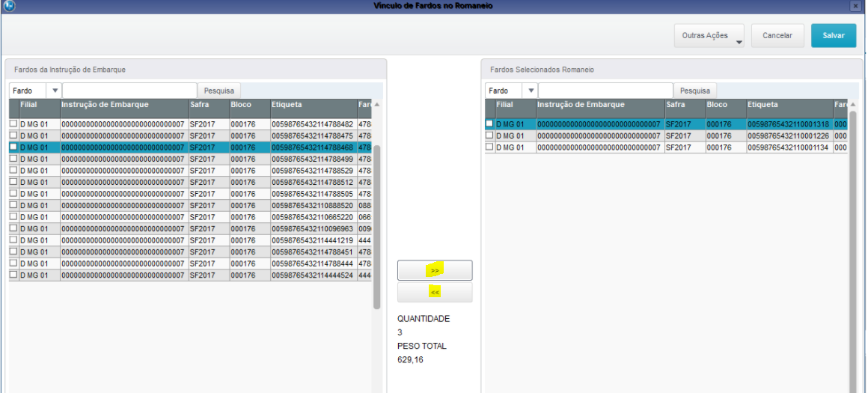The width and height of the screenshot is (868, 393).
Task: Open the Outras Ações dropdown
Action: 709,35
